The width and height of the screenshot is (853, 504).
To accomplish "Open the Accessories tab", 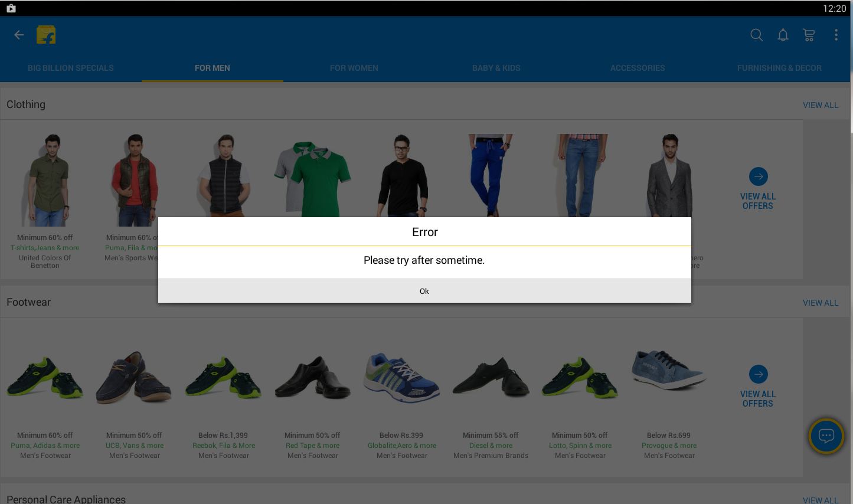I will tap(638, 68).
